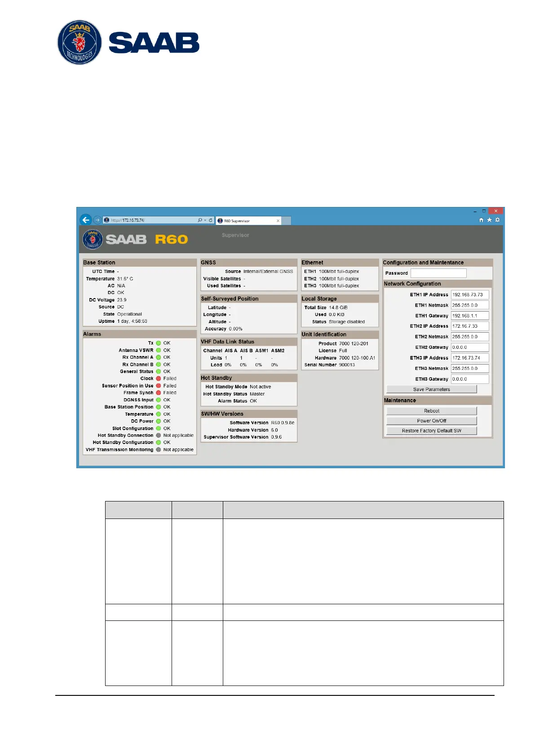Click the Power On/Off button
This screenshot has width=535, height=756.
432,421
